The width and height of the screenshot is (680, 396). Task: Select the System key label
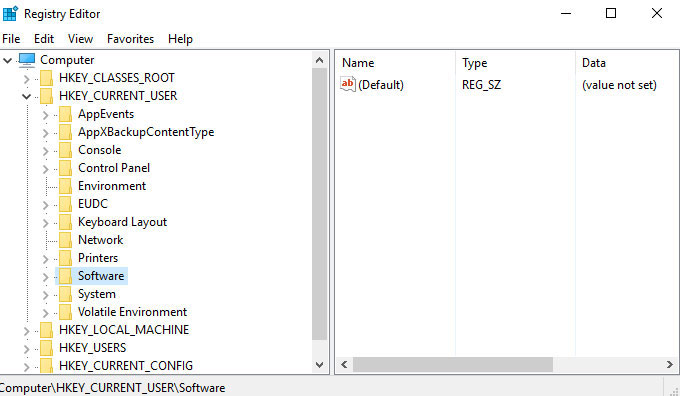tap(97, 294)
